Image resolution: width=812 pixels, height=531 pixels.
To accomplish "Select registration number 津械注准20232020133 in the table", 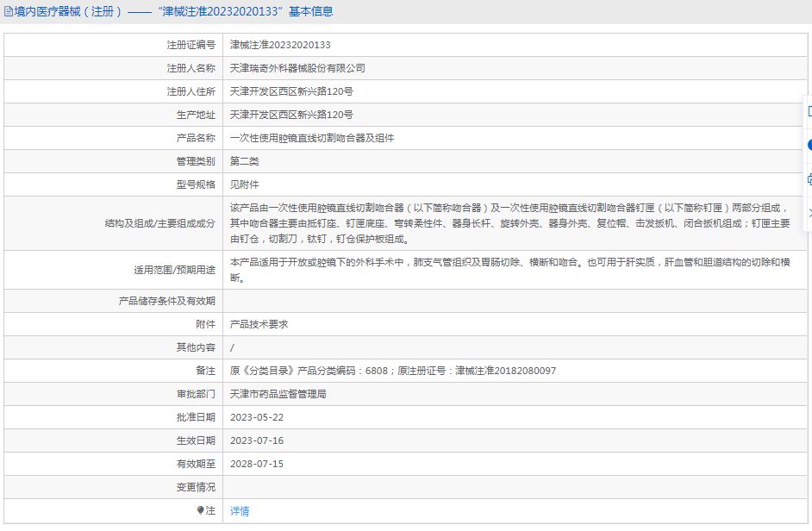I will point(280,45).
